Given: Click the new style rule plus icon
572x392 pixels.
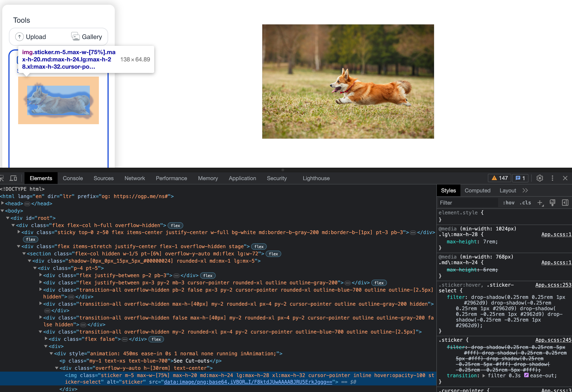Looking at the screenshot, I should tap(540, 203).
